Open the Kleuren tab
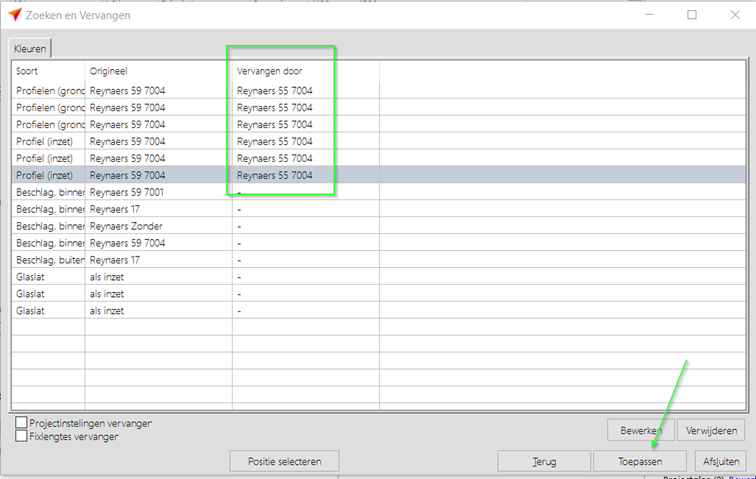The height and width of the screenshot is (479, 756). [x=30, y=49]
